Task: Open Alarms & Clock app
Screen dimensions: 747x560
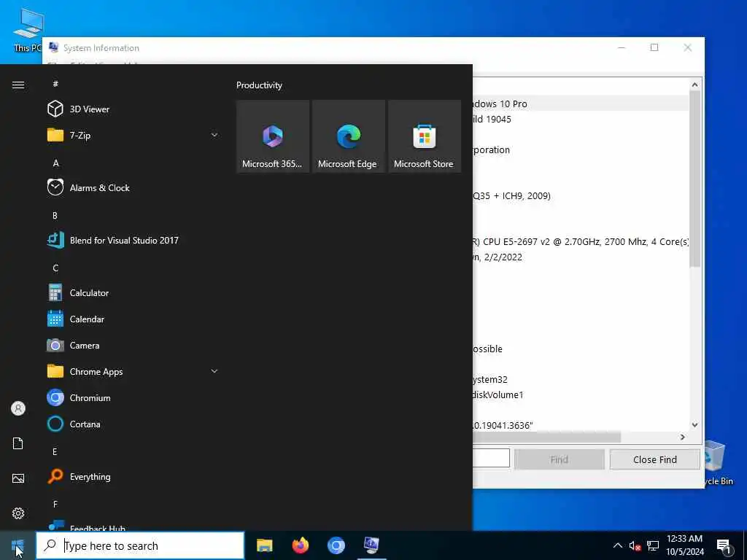Action: point(133,187)
